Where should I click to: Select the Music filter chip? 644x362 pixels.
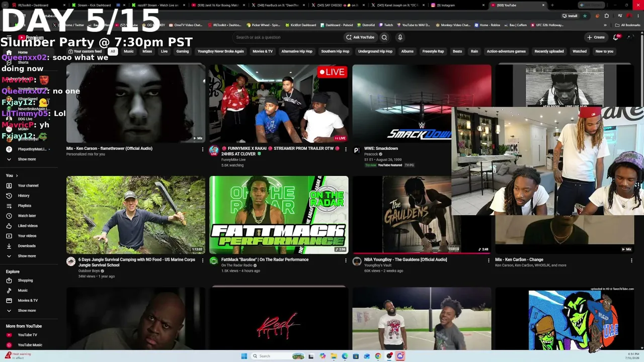(x=129, y=51)
